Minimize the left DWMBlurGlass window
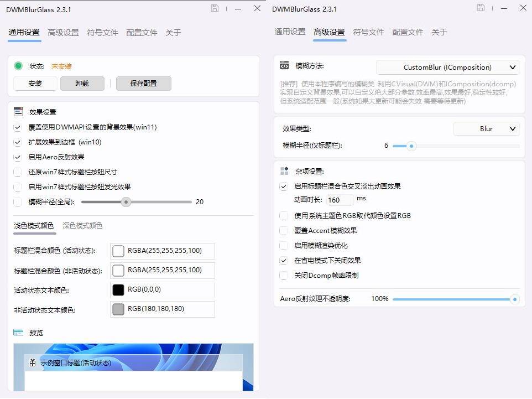The image size is (532, 399). coord(238,9)
